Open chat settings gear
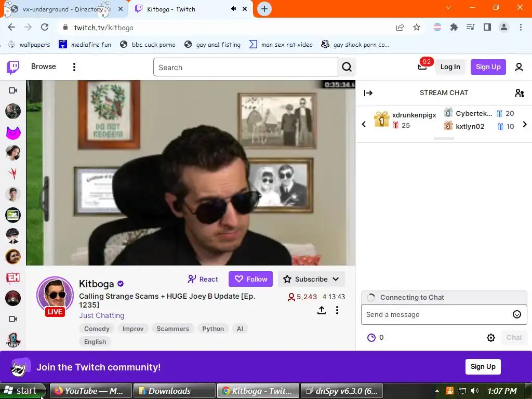The image size is (532, 399). click(x=490, y=338)
